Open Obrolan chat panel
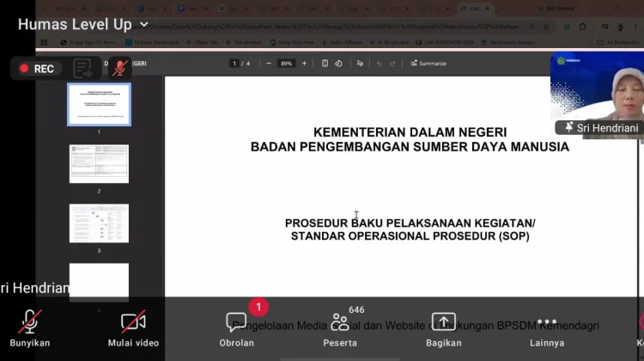Image resolution: width=644 pixels, height=361 pixels. (236, 328)
